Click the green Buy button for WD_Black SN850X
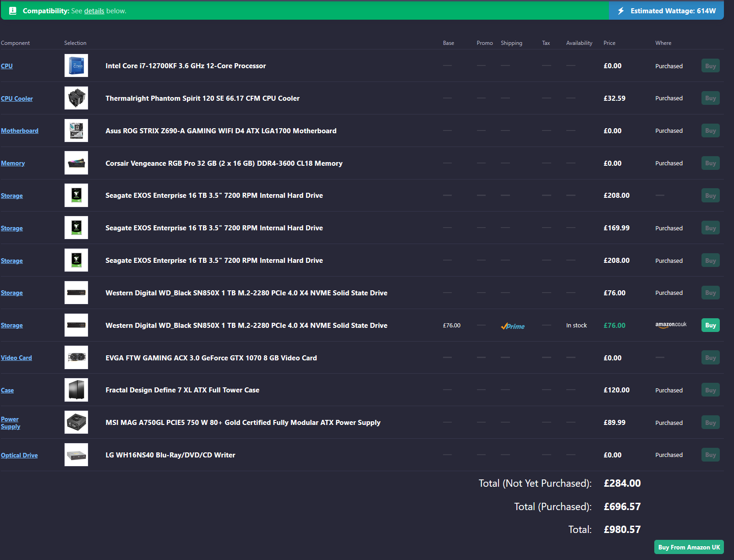 pyautogui.click(x=710, y=325)
